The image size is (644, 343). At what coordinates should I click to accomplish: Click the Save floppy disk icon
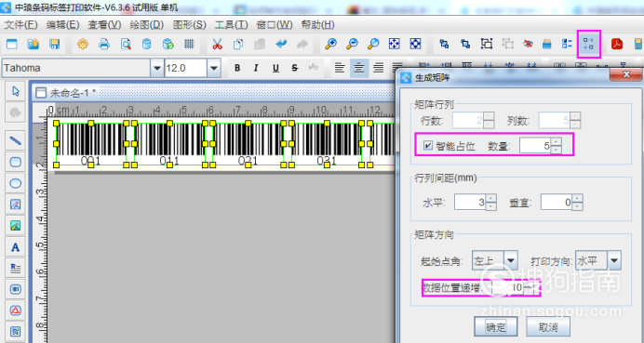(x=55, y=44)
